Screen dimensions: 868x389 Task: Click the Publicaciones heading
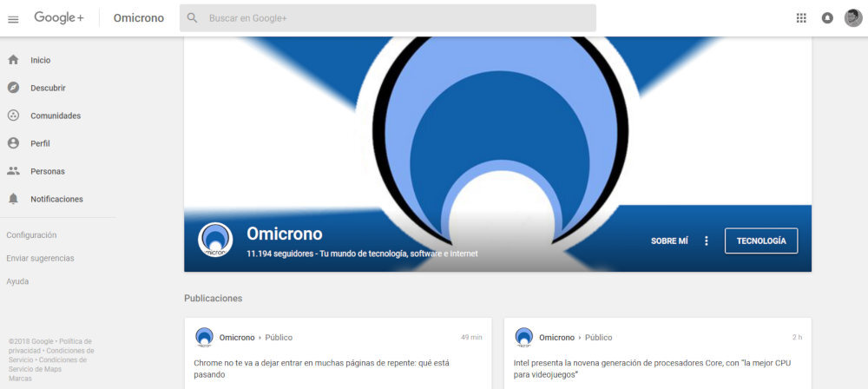pos(214,298)
